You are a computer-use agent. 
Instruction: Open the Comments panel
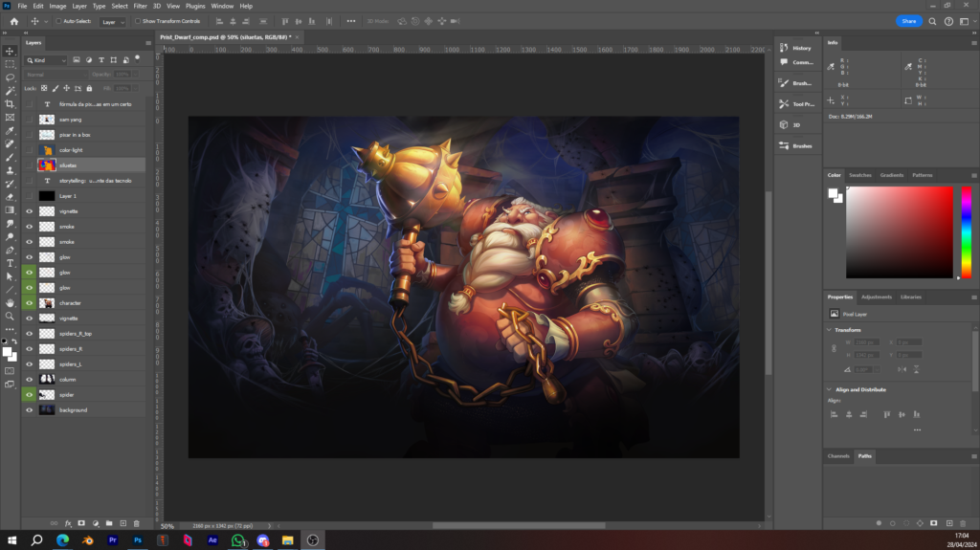(x=796, y=62)
